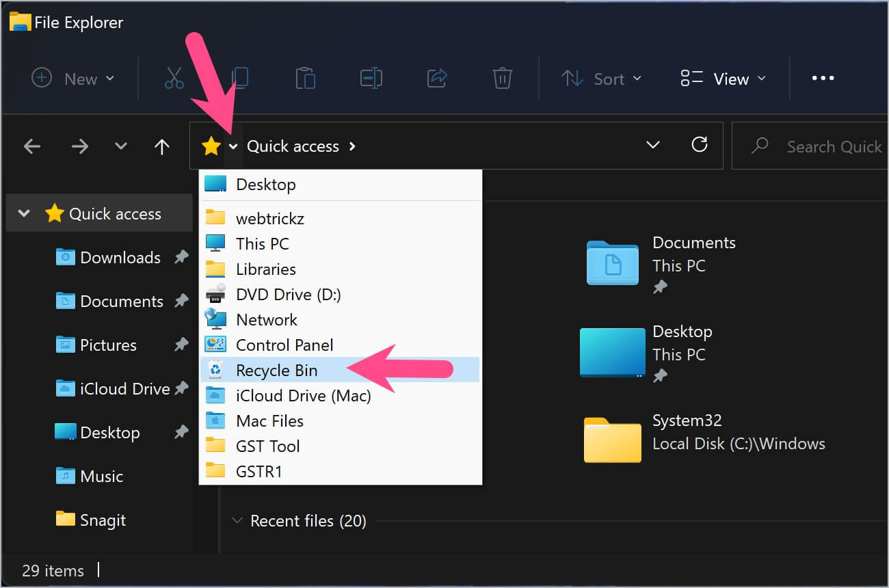Image resolution: width=889 pixels, height=588 pixels.
Task: Choose Control Panel in the location list
Action: pos(284,345)
